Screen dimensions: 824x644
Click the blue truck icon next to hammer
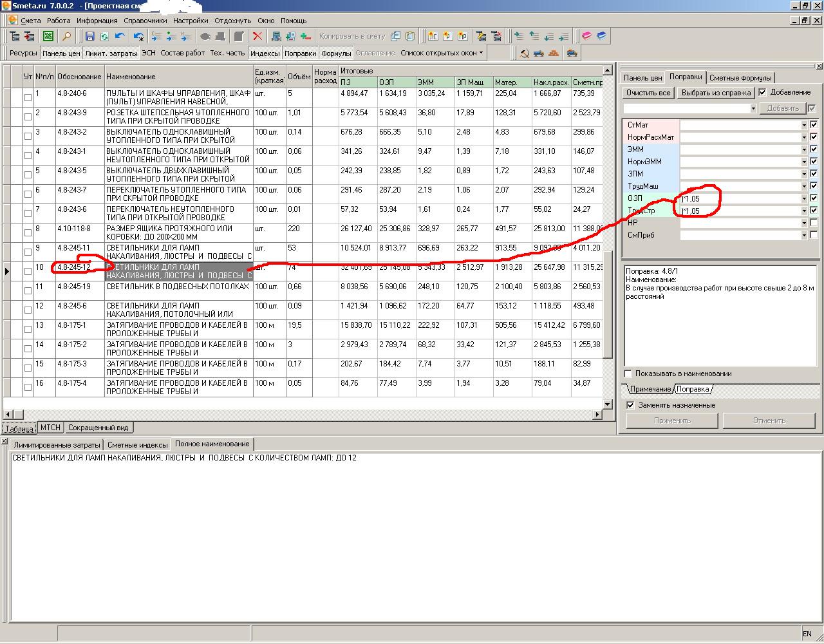[538, 53]
